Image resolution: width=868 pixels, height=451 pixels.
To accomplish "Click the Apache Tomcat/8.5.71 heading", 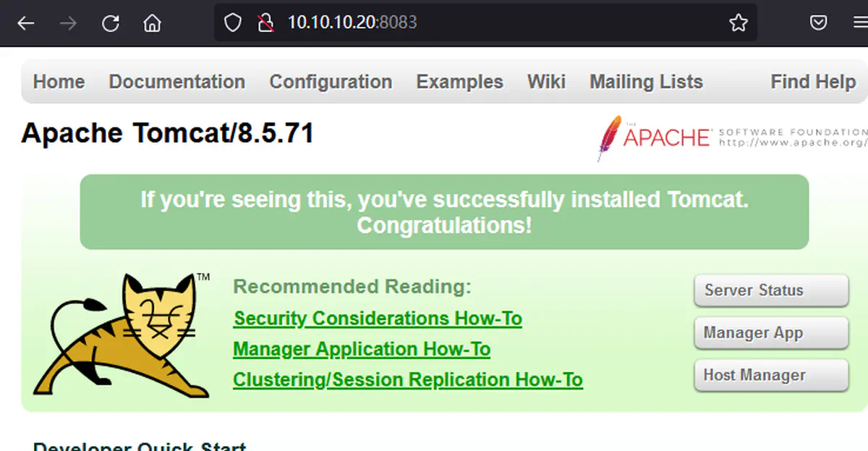I will coord(168,133).
